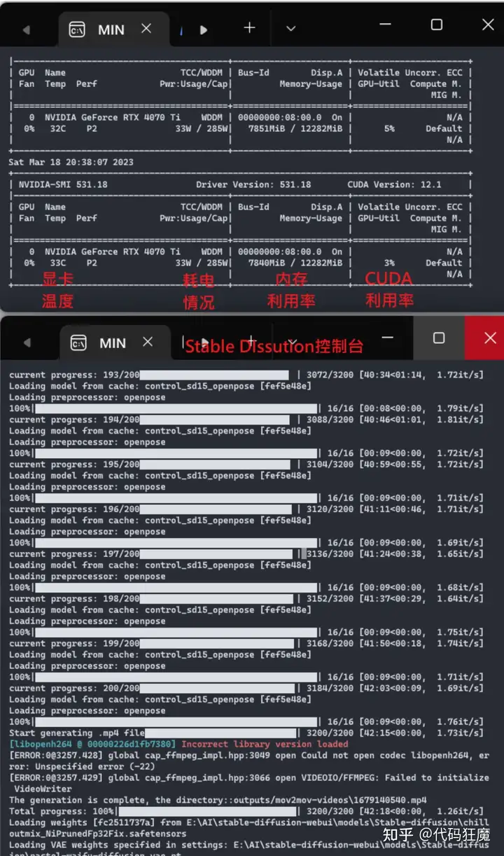Viewport: 504px width, 856px height.
Task: Click 'Driver Version: 531.18' text
Action: click(253, 184)
